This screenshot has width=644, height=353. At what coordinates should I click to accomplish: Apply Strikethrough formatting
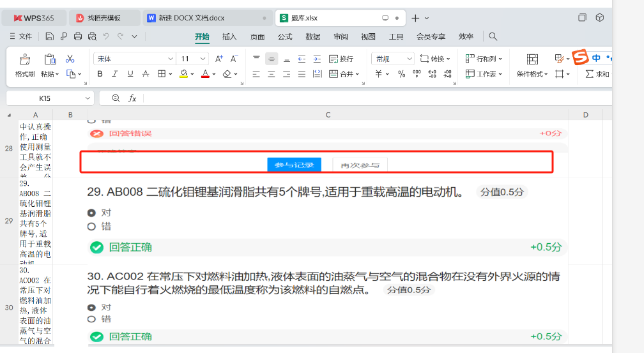click(x=146, y=74)
